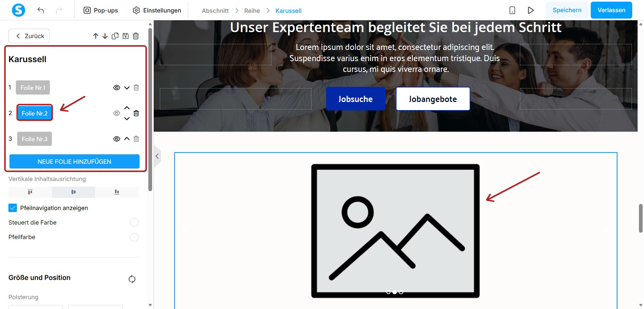Align content vertically to bottom
Screen dimensions: 644x309
117,192
